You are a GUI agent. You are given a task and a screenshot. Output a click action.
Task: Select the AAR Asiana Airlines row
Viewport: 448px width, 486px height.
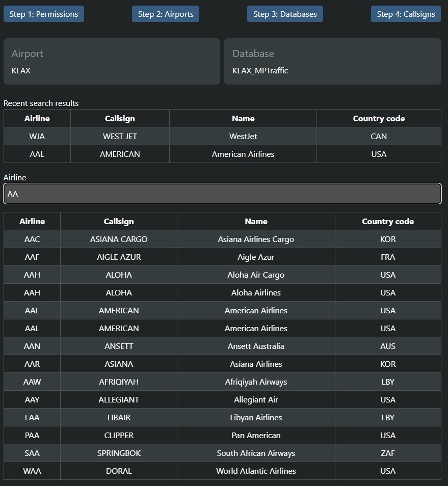(222, 364)
